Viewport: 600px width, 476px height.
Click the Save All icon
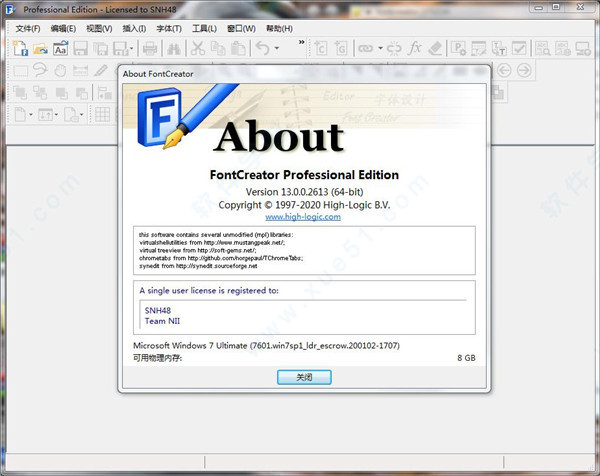coord(101,49)
